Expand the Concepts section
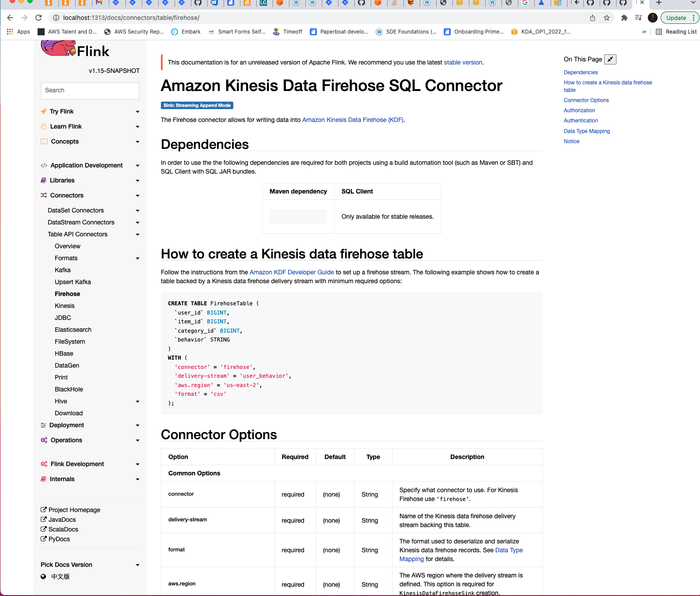 90,141
